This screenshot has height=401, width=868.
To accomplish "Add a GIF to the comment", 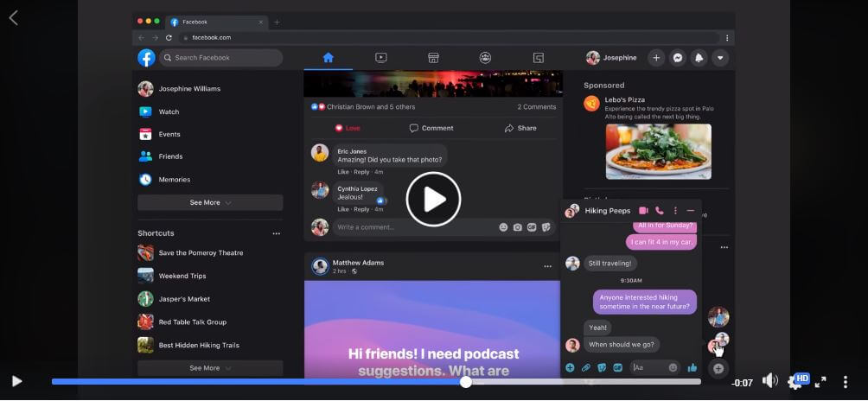I will [x=532, y=227].
